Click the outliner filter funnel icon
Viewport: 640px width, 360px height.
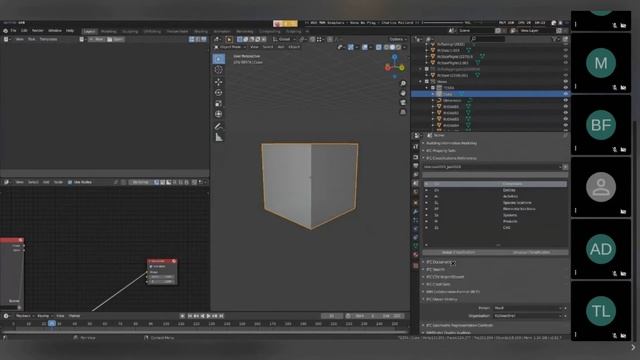coord(554,39)
